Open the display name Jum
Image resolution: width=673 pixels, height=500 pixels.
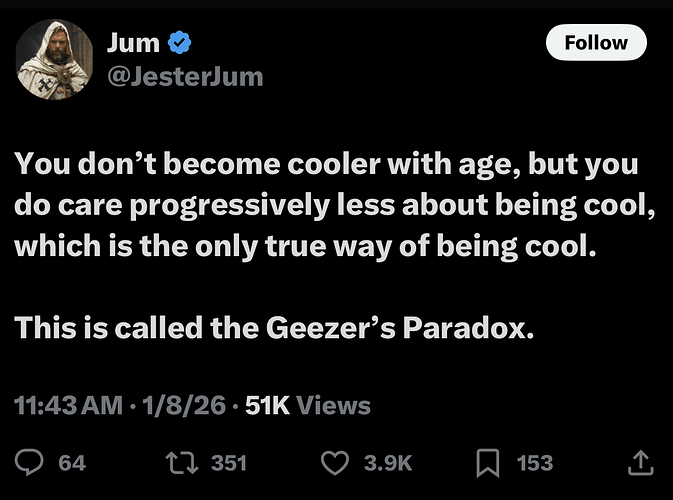pos(134,43)
